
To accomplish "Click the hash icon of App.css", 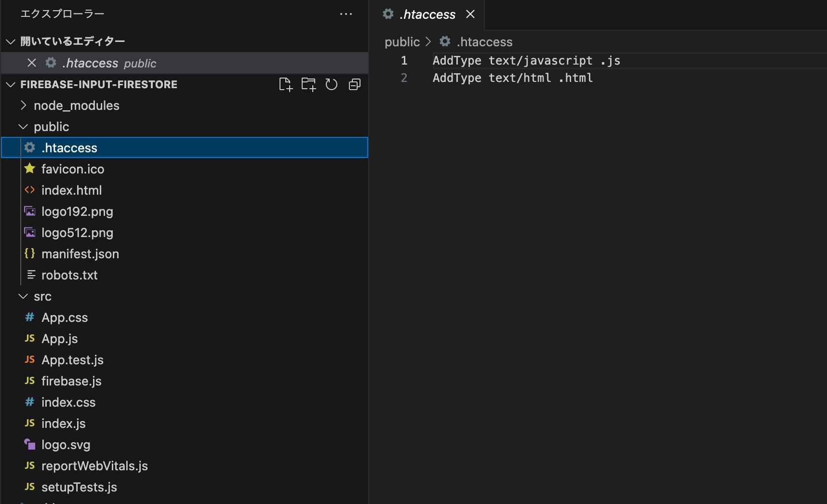I will coord(30,317).
